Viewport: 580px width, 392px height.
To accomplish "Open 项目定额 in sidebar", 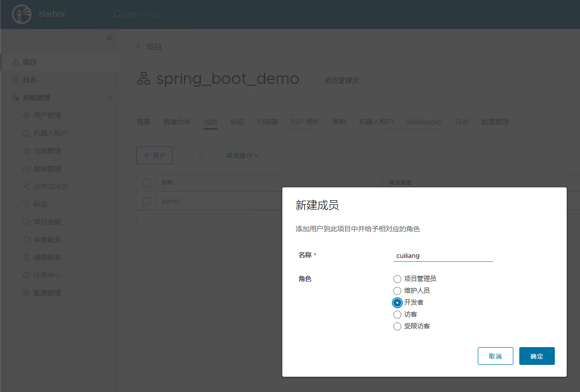I will [47, 222].
